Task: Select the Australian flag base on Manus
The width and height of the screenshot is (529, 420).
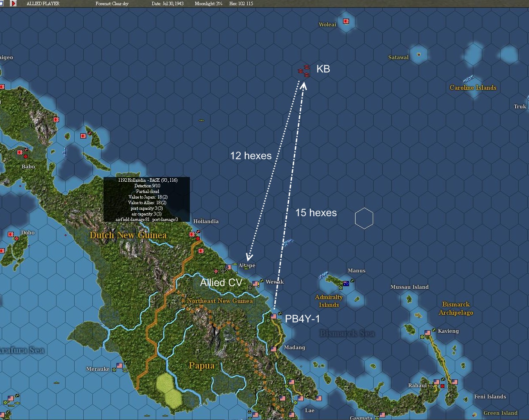Action: (x=346, y=284)
